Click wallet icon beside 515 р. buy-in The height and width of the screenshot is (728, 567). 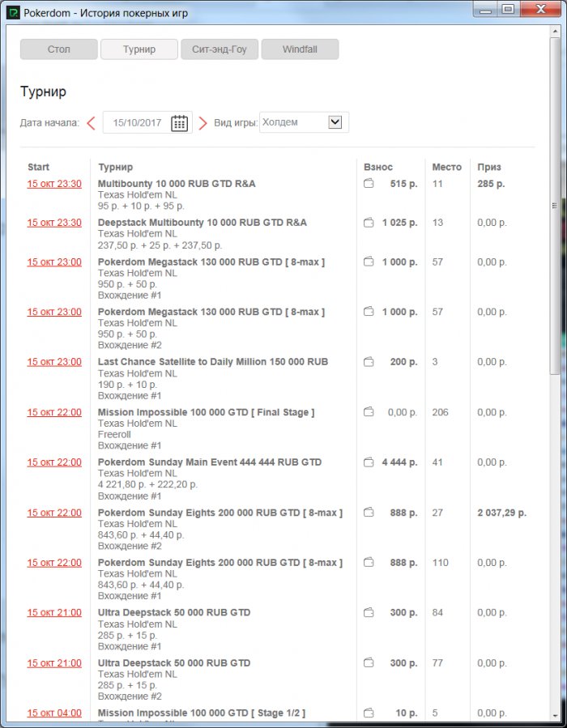[369, 183]
